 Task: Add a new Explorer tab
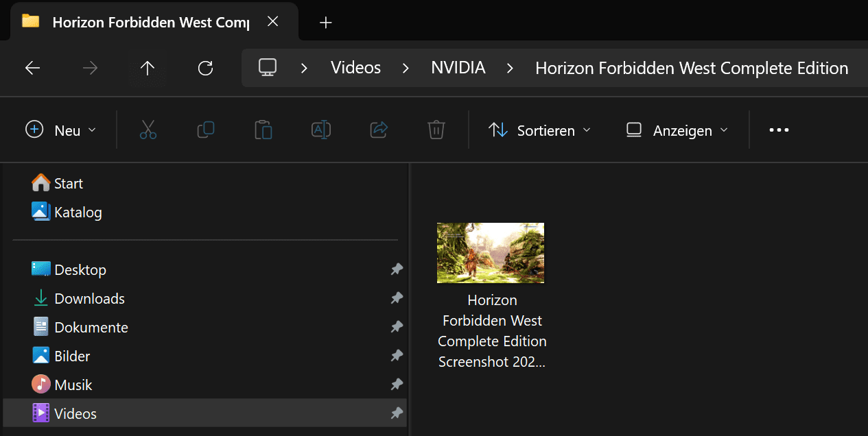pyautogui.click(x=326, y=23)
